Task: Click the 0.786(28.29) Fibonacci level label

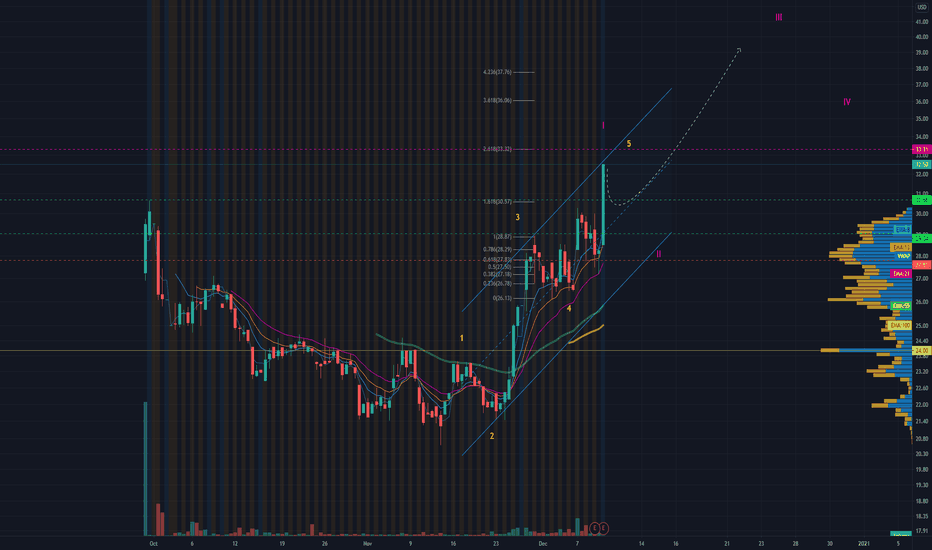Action: coord(498,250)
